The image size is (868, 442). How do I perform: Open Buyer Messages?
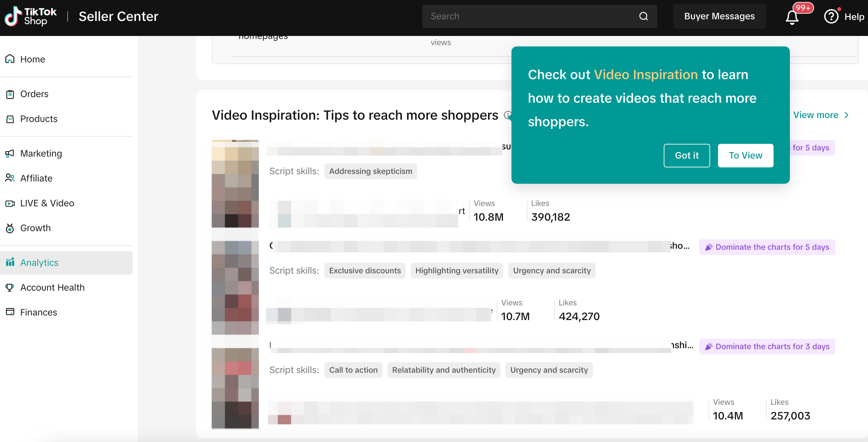point(719,16)
